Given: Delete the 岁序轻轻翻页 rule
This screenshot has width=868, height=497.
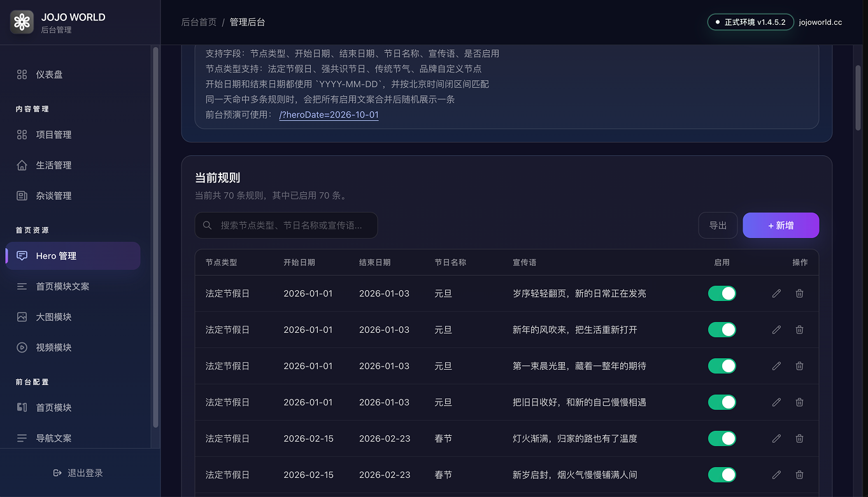Looking at the screenshot, I should click(x=799, y=293).
